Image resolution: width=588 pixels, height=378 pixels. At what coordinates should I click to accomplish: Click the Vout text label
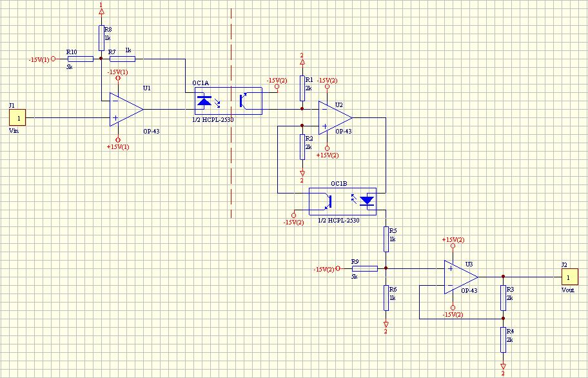point(567,290)
